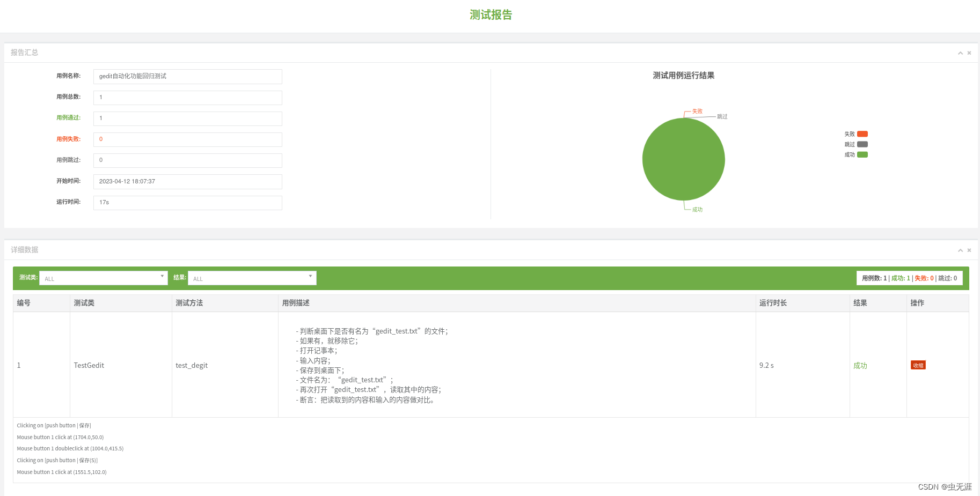
Task: Click the 测试类 column header
Action: pyautogui.click(x=121, y=303)
